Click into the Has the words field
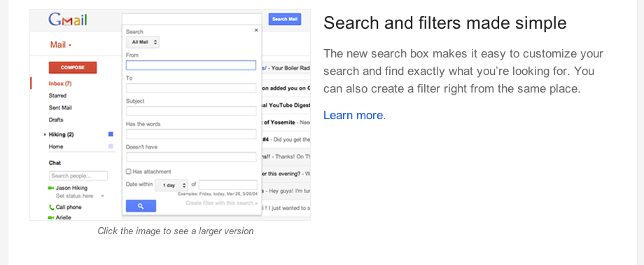The width and height of the screenshot is (644, 265). pyautogui.click(x=191, y=134)
